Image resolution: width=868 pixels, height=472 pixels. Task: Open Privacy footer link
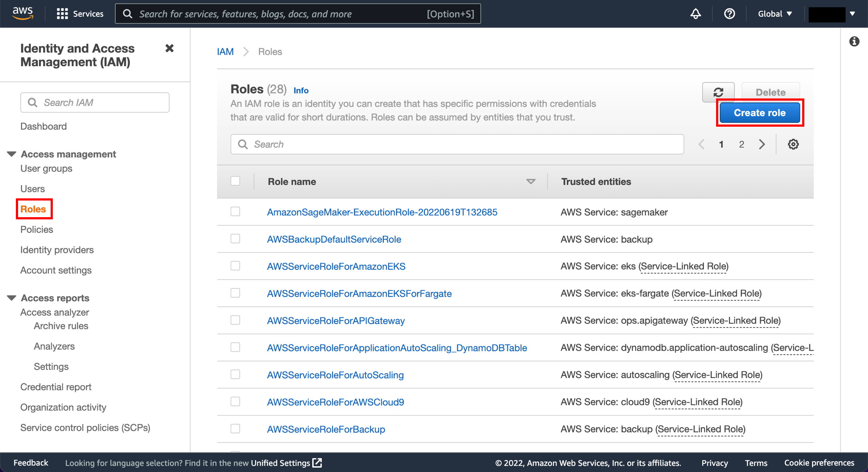click(715, 463)
